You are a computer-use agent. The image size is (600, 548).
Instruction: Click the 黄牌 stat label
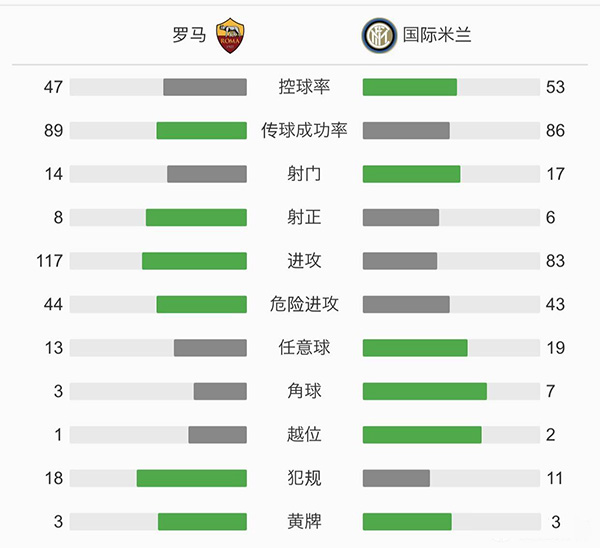pos(304,522)
